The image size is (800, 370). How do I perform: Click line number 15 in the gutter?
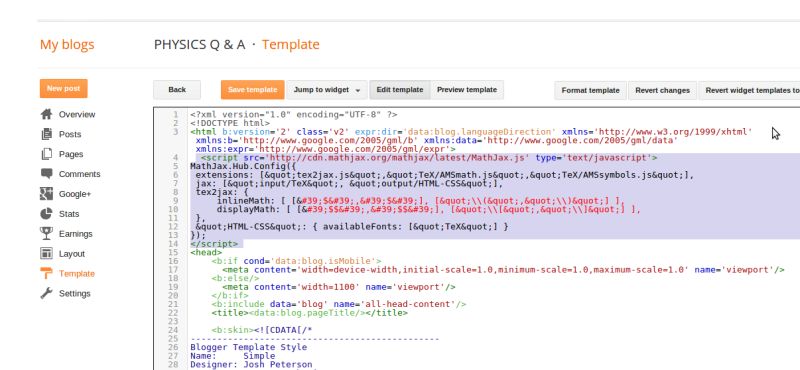point(173,252)
